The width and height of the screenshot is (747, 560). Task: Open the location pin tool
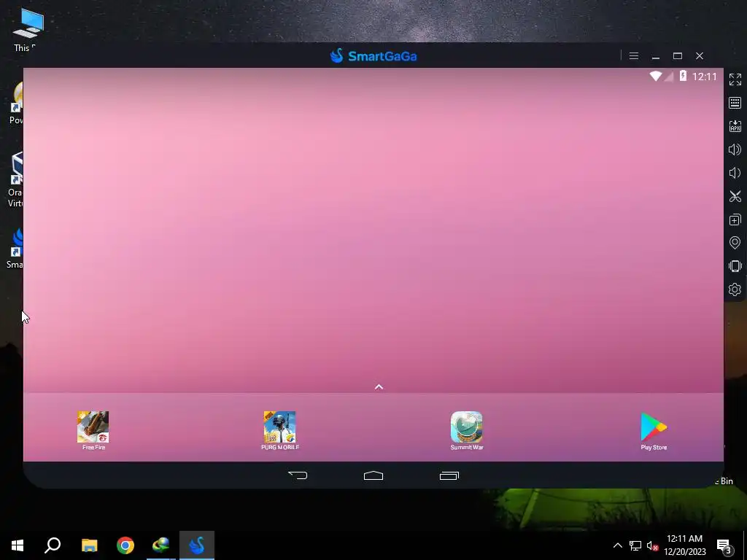click(735, 243)
